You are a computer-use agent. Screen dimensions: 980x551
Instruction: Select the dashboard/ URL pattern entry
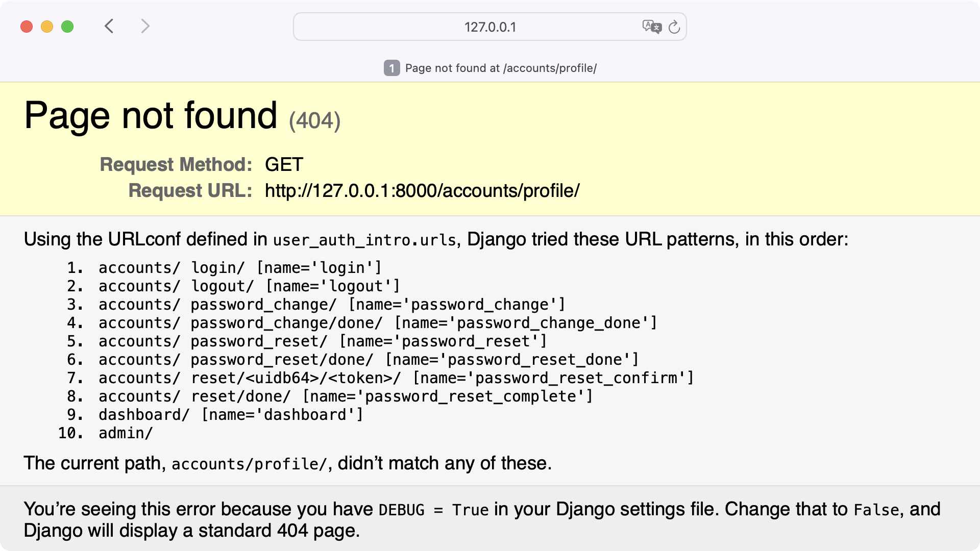point(231,414)
